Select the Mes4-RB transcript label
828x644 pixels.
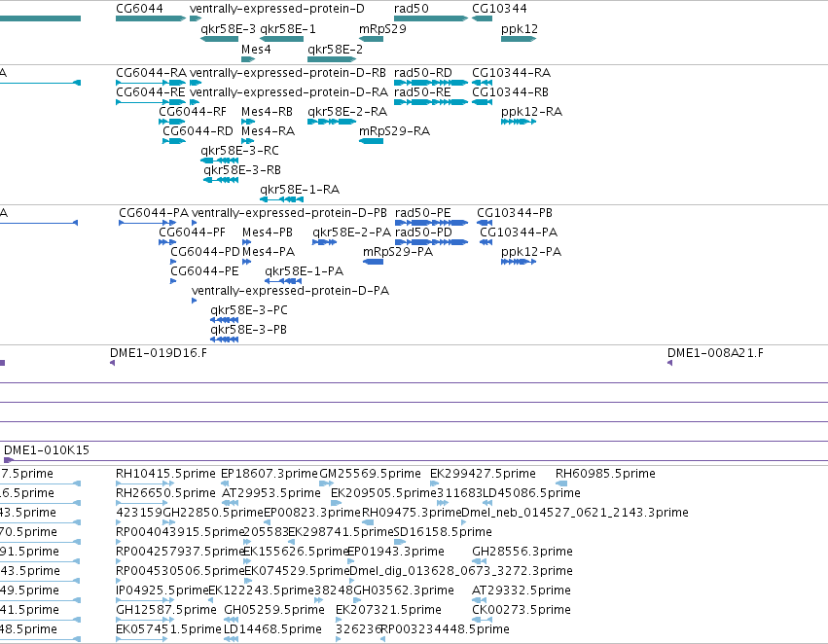[268, 112]
